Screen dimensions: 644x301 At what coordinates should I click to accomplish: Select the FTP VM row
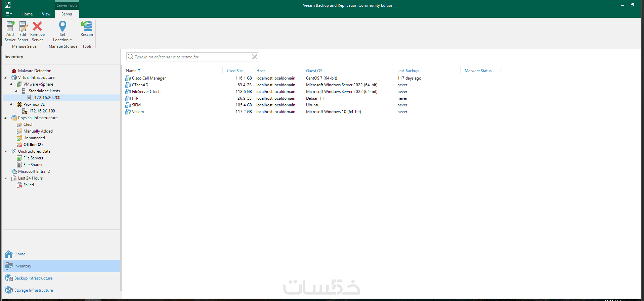click(x=312, y=98)
